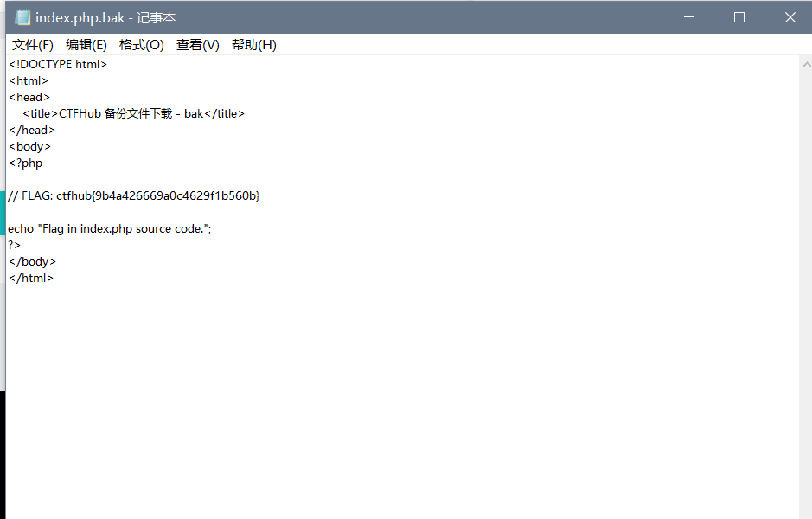
Task: Open the 查看(V) menu
Action: point(197,44)
